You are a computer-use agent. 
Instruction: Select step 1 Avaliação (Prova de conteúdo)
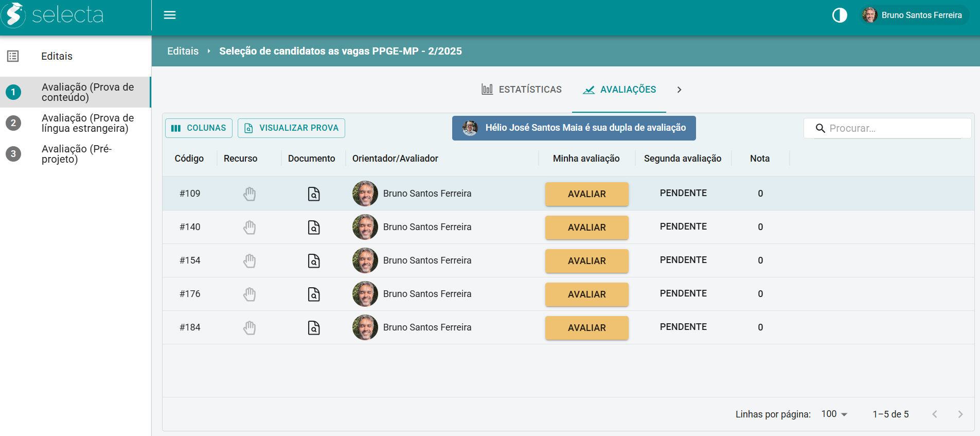coord(76,92)
